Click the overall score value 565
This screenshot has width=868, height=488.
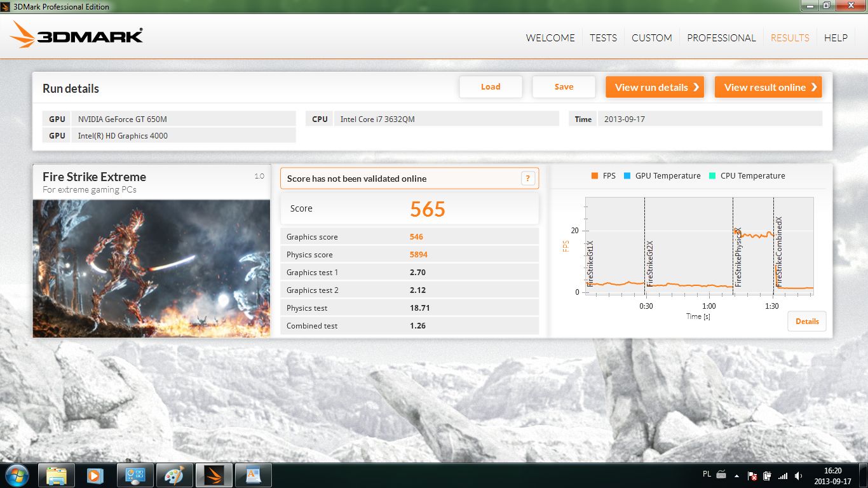[428, 209]
